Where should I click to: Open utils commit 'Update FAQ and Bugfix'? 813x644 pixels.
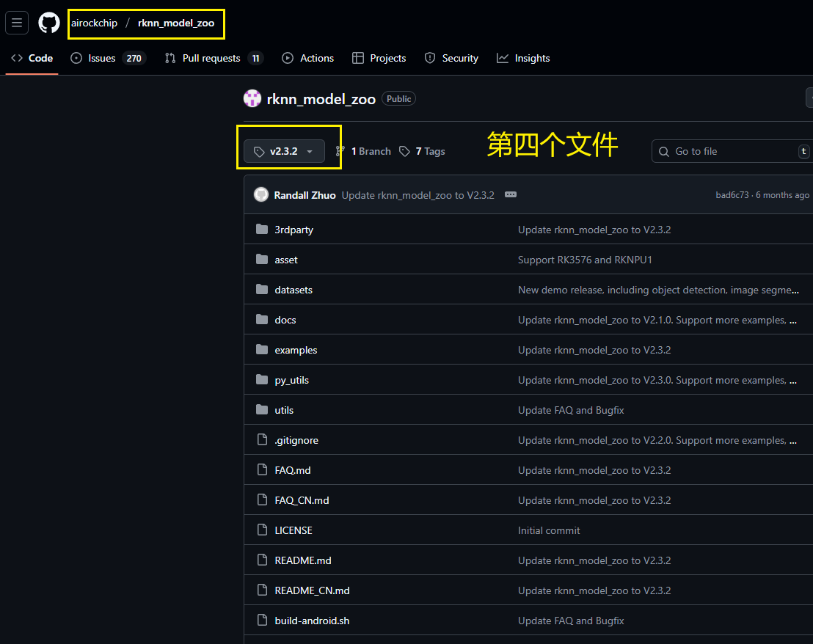tap(571, 410)
